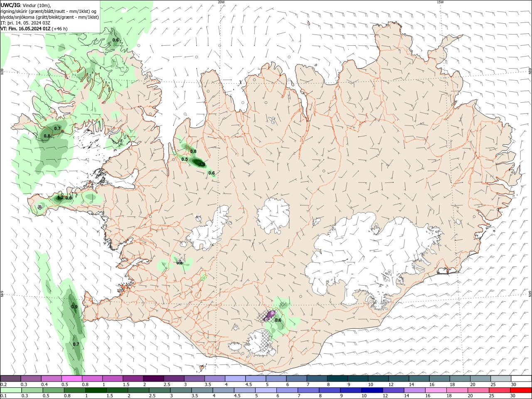
Task: Click the '15W' longitude label
Action: point(440,2)
